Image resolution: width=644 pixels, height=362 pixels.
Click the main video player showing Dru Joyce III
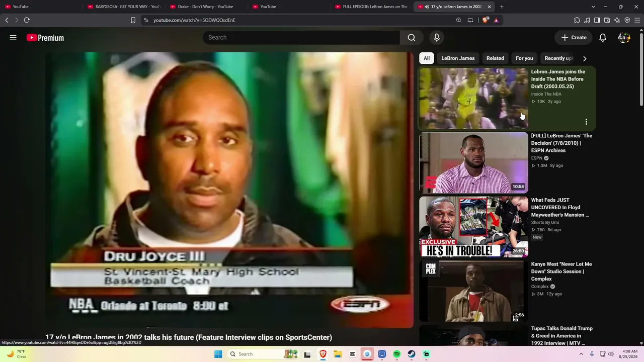coord(229,190)
